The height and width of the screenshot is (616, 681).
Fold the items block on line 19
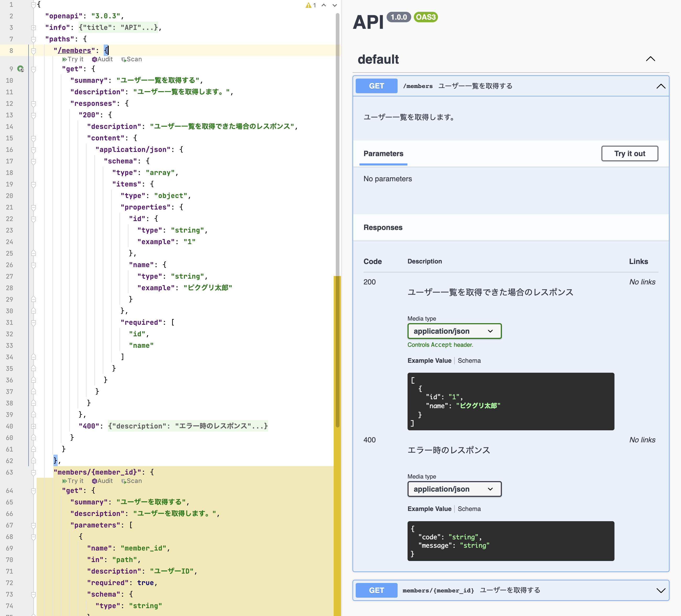34,184
